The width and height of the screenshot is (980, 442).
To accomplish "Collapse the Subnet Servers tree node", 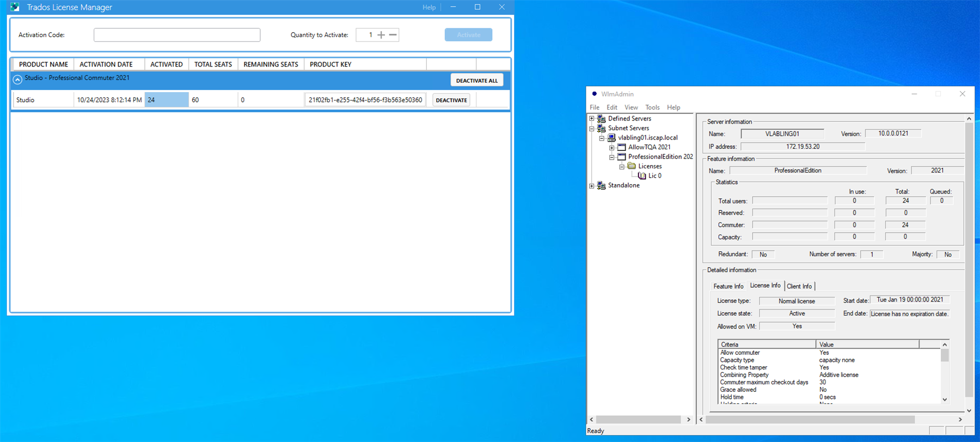I will pos(592,128).
